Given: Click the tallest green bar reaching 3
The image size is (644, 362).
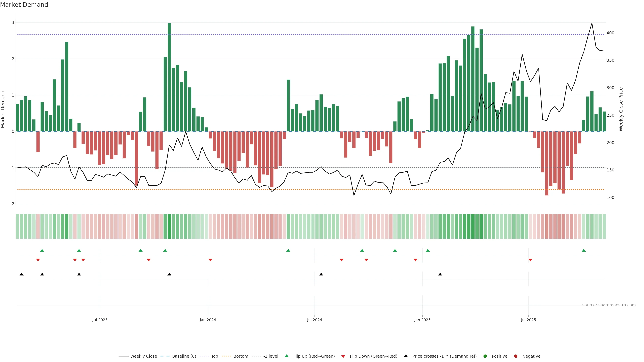Looking at the screenshot, I should pos(169,75).
